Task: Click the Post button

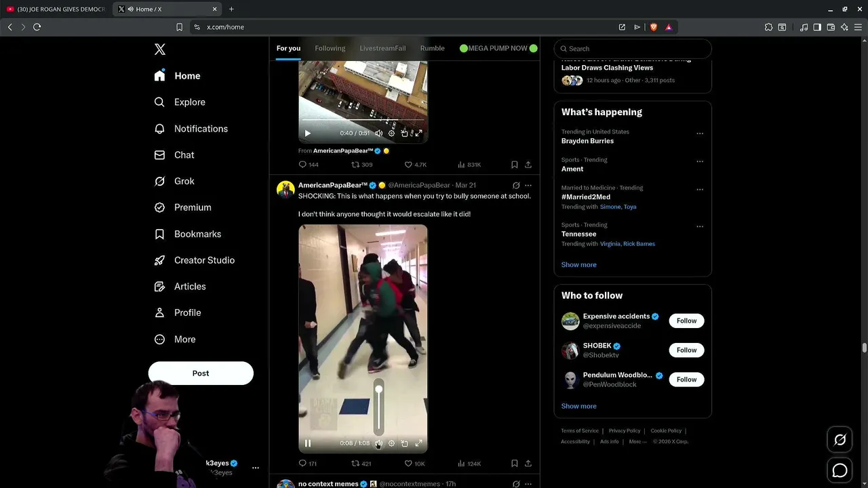Action: (x=201, y=373)
